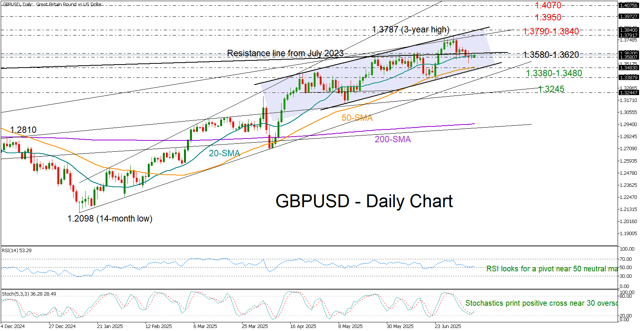This screenshot has height=331, width=644.
Task: Click the RSI(14) indicator label
Action: [17, 250]
